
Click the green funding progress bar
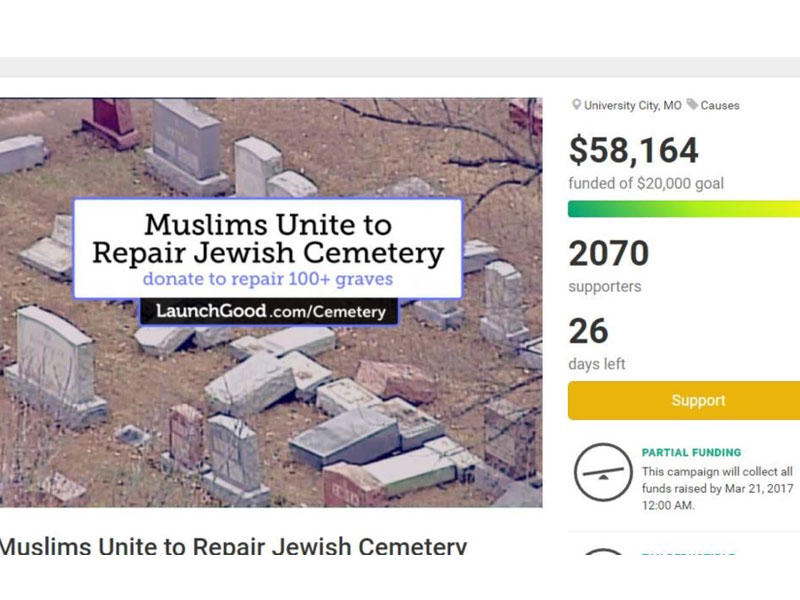tap(684, 209)
